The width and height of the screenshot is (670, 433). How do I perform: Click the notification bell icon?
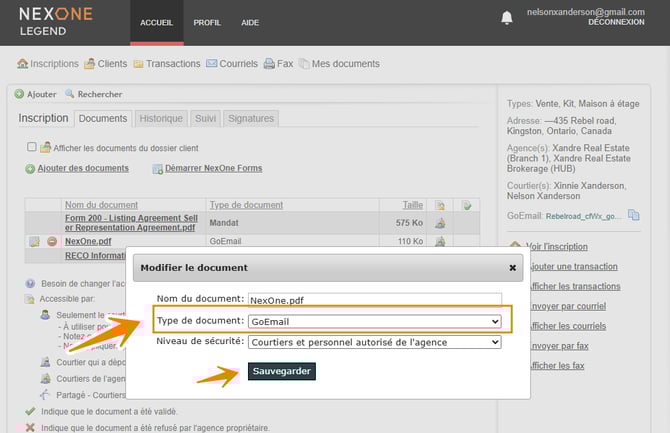[507, 17]
